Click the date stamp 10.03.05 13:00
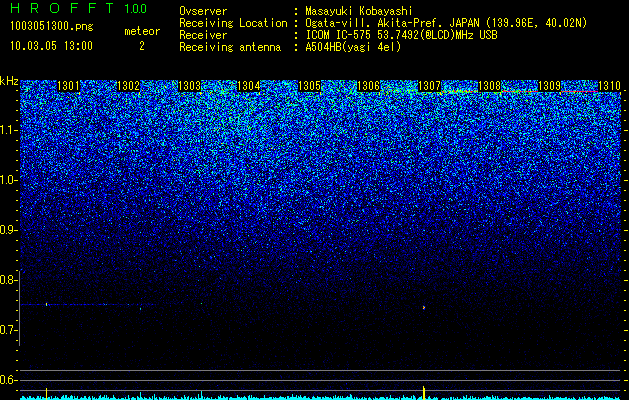 coord(51,46)
